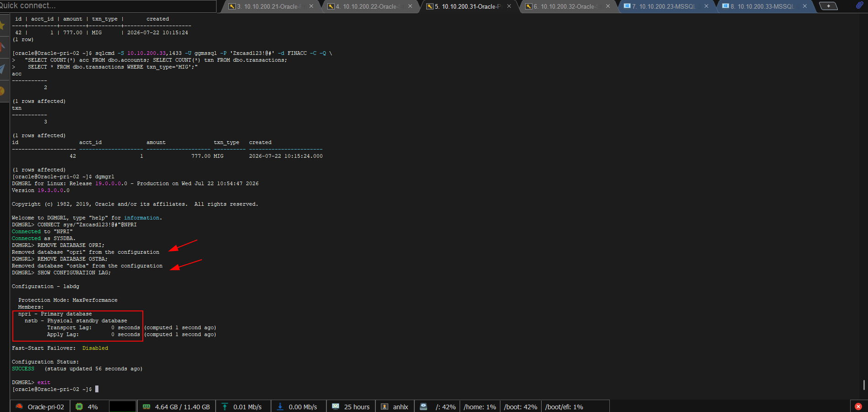
Task: Click the 25 hours uptime value
Action: pos(357,407)
